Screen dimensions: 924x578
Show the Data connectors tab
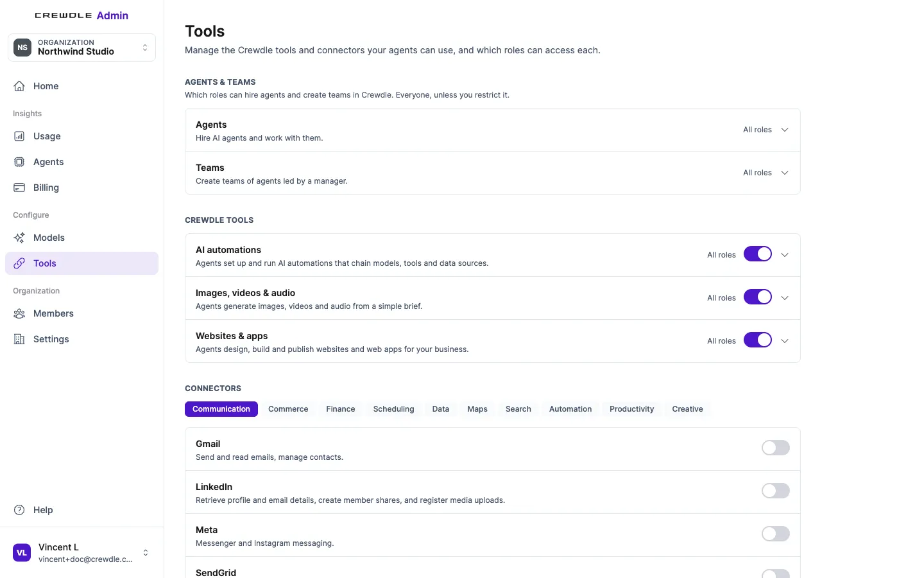[441, 409]
